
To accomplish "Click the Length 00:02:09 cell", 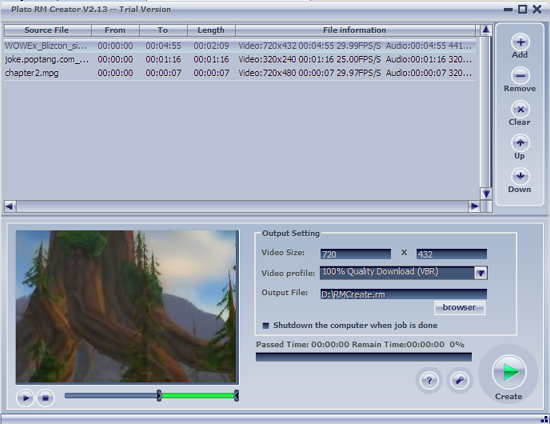I will (x=212, y=46).
